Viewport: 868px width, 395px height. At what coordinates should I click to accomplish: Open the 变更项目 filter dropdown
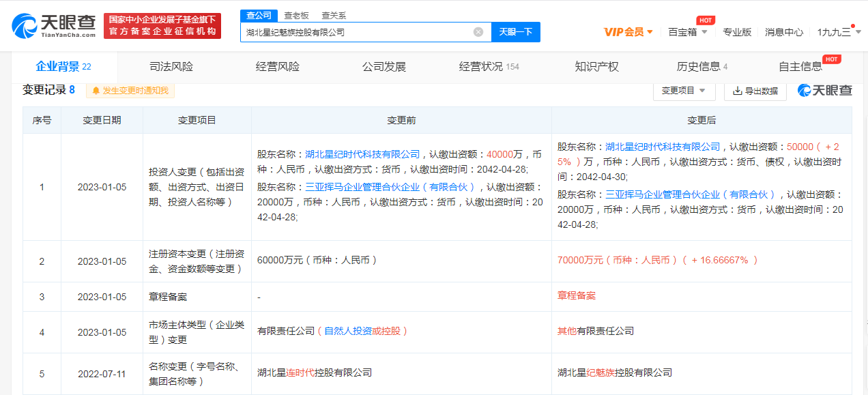click(684, 91)
